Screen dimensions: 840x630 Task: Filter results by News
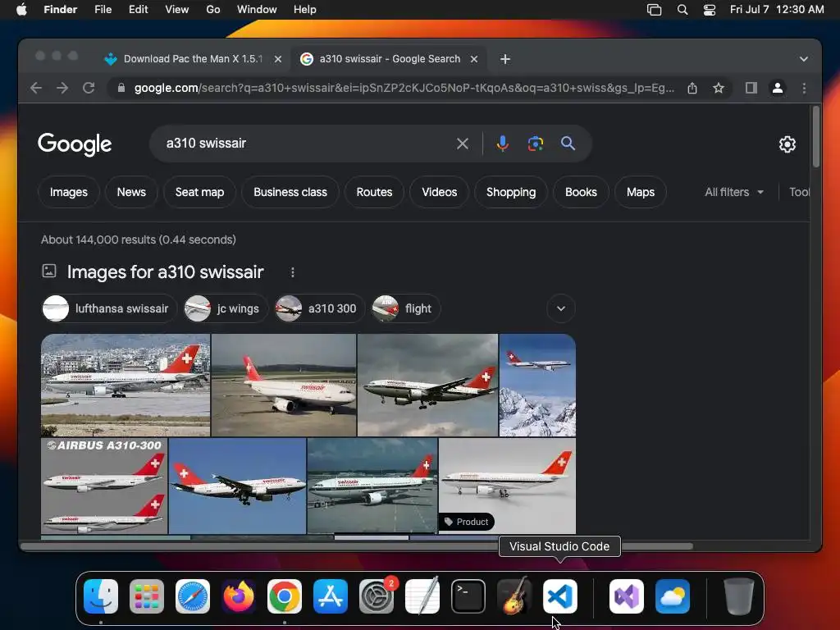(131, 192)
